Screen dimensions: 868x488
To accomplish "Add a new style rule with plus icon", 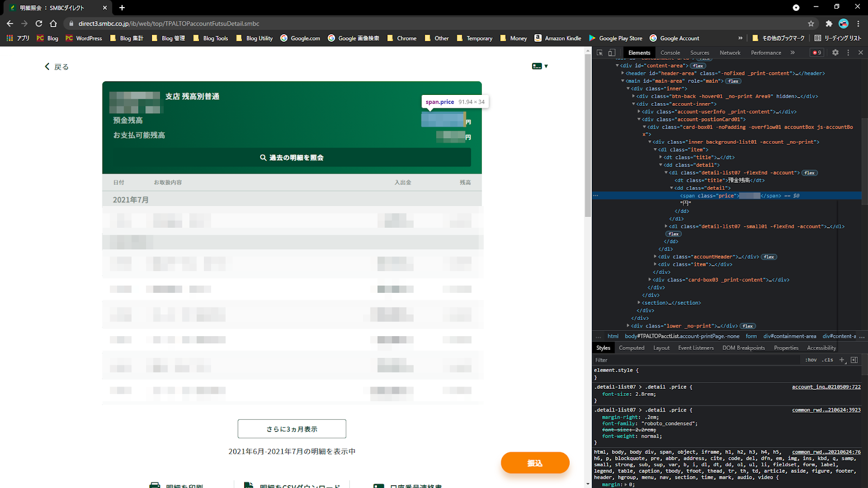I will tap(842, 360).
